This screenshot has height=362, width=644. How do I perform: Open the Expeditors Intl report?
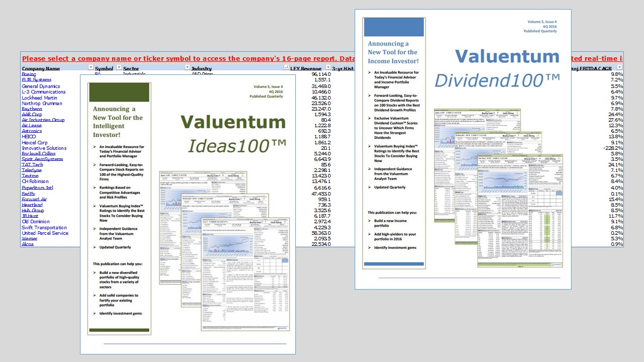[37, 188]
